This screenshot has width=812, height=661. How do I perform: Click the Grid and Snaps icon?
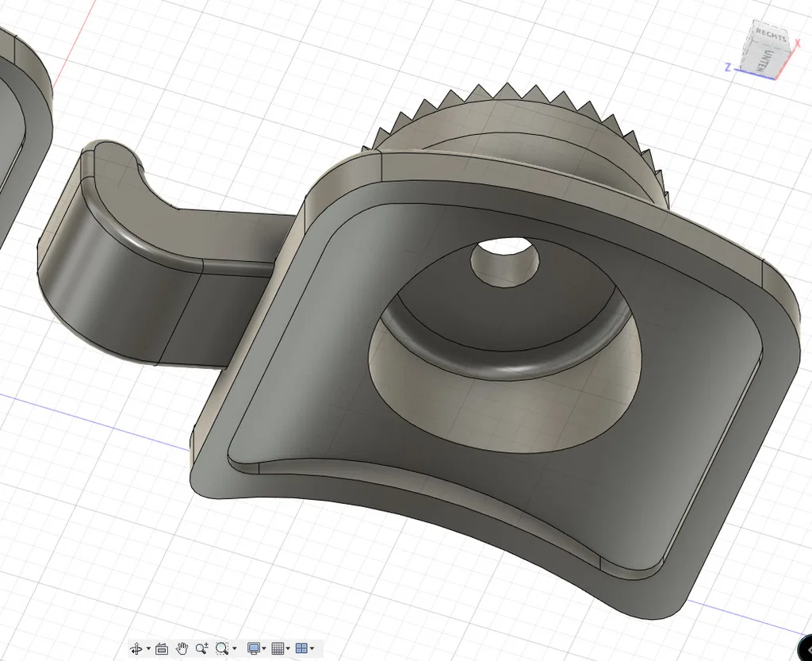278,648
